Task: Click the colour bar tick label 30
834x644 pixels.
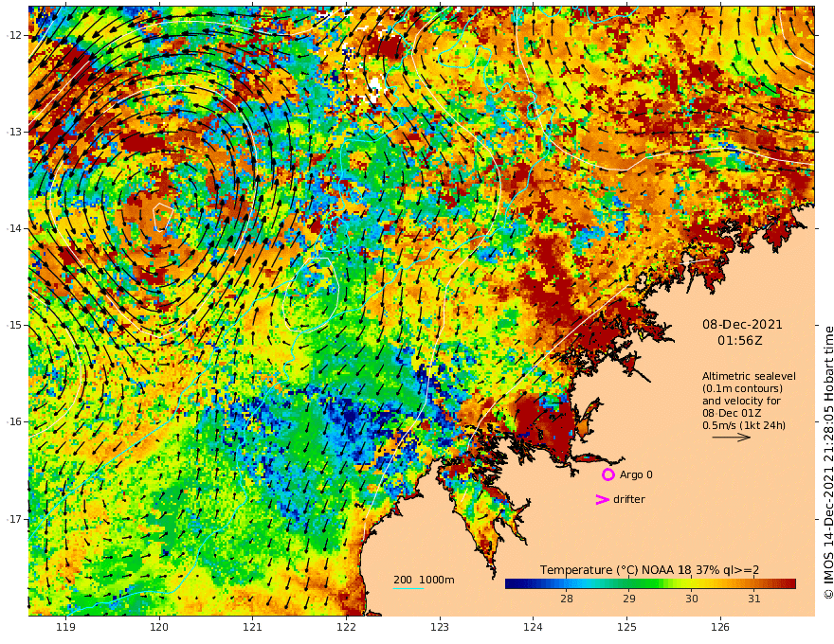Action: click(x=691, y=599)
